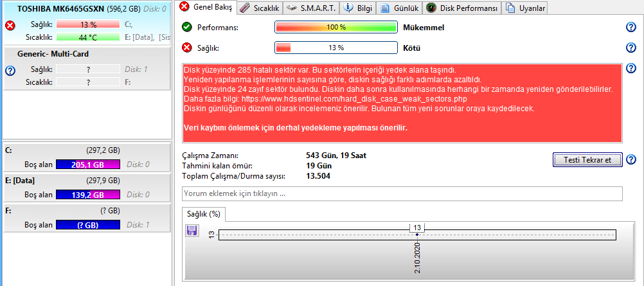644x286 pixels.
Task: Open the Günlük tab
Action: point(400,8)
